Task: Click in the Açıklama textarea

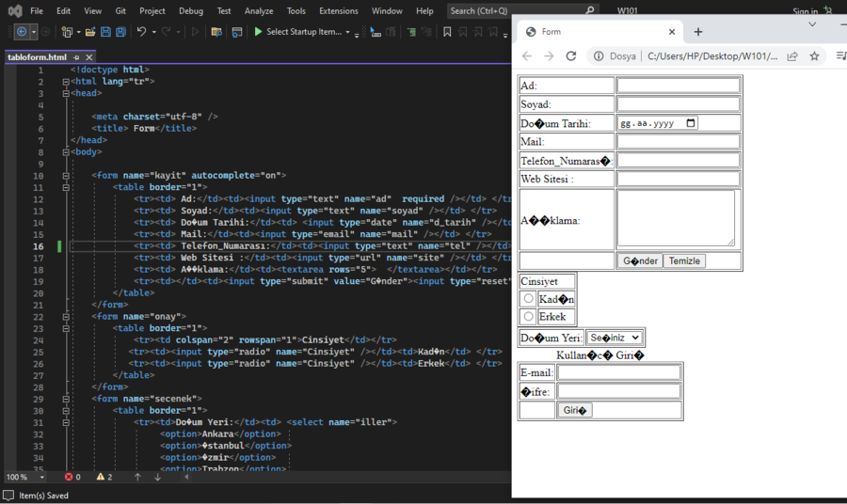Action: (676, 218)
